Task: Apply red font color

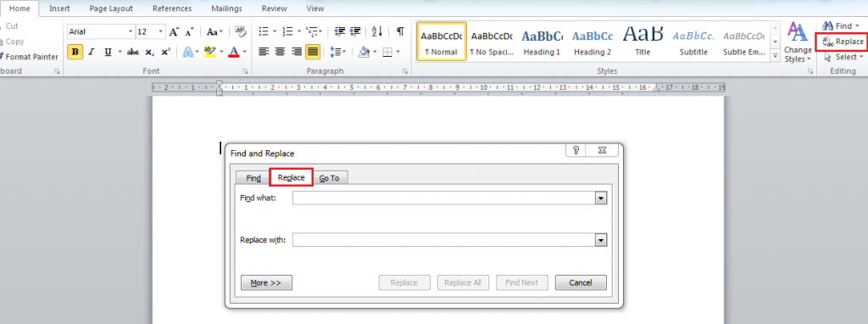Action: [x=234, y=52]
